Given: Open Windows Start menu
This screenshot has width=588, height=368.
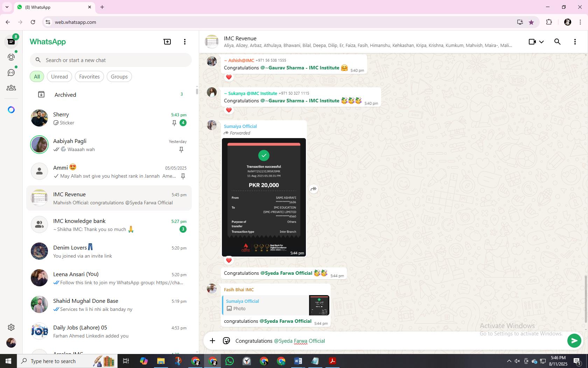Looking at the screenshot, I should click(8, 361).
